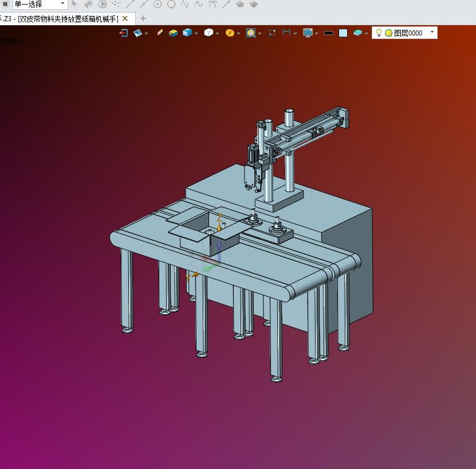
Task: Click the yellow-topped box icon
Action: 173,33
